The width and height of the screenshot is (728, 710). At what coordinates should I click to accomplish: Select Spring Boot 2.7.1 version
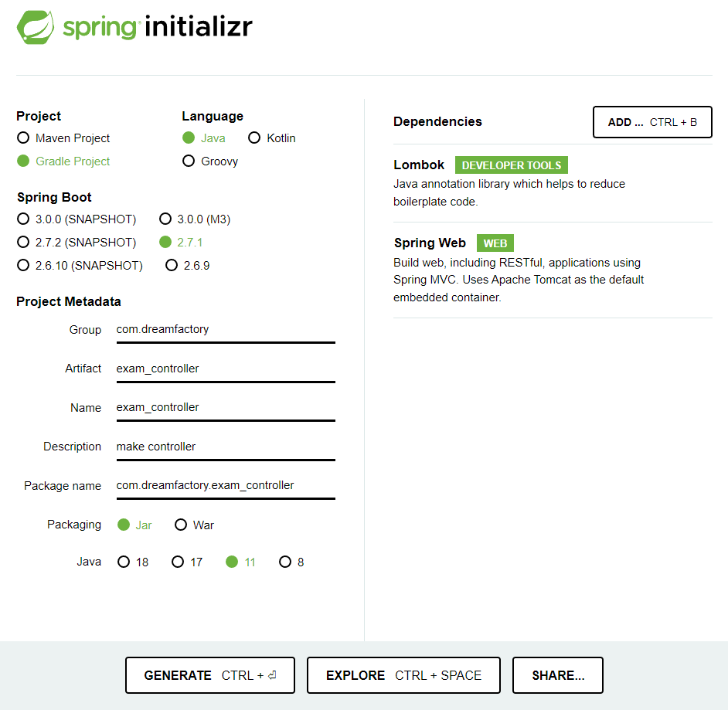181,243
